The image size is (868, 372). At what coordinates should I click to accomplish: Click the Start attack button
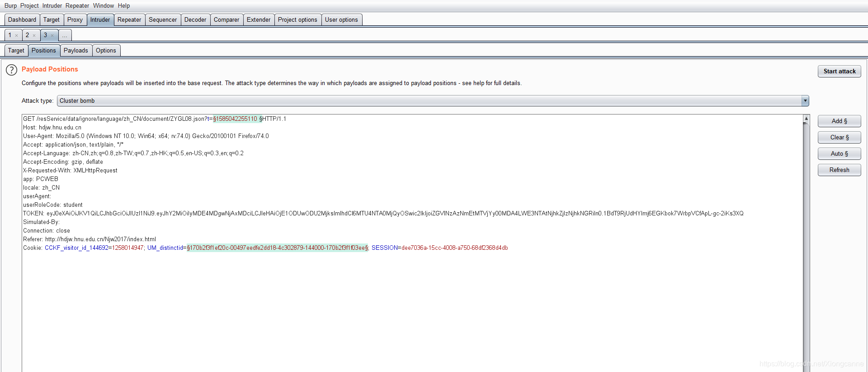[840, 72]
